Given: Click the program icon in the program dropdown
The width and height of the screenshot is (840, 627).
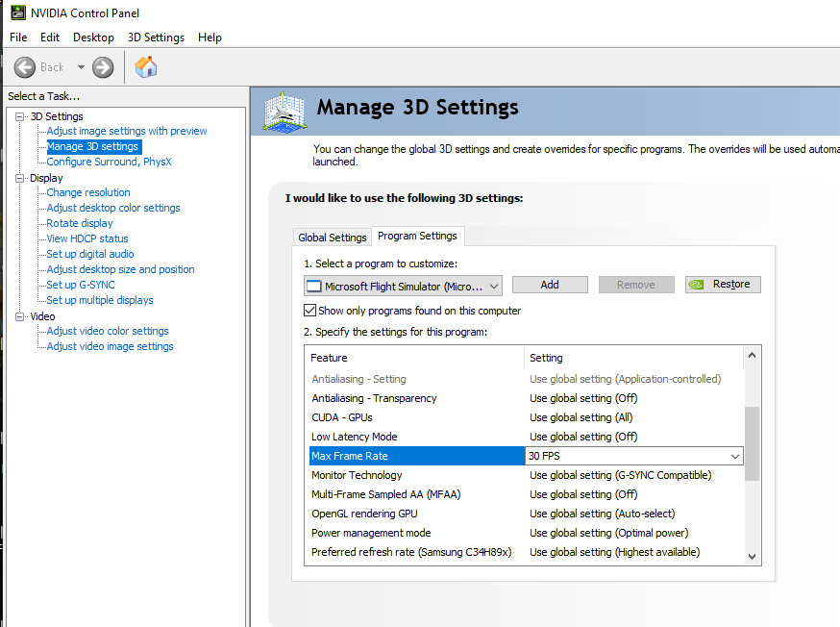Looking at the screenshot, I should (313, 287).
